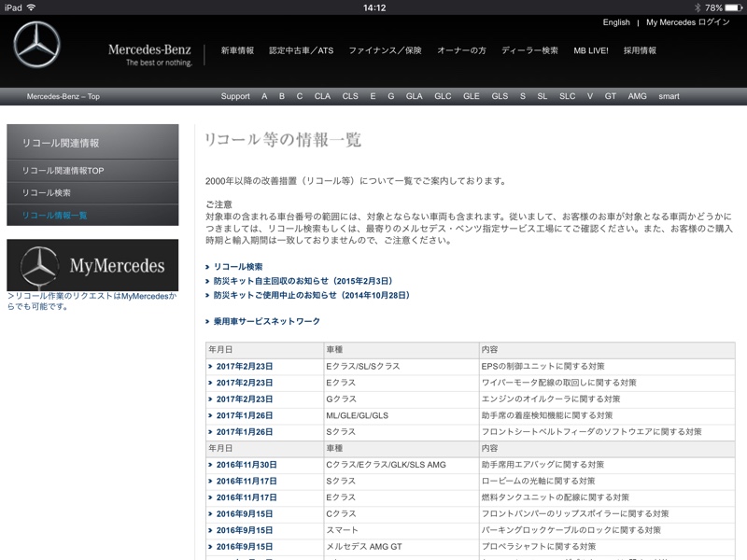Select リコール情報一覧 in sidebar
This screenshot has height=560, width=747.
[x=92, y=216]
